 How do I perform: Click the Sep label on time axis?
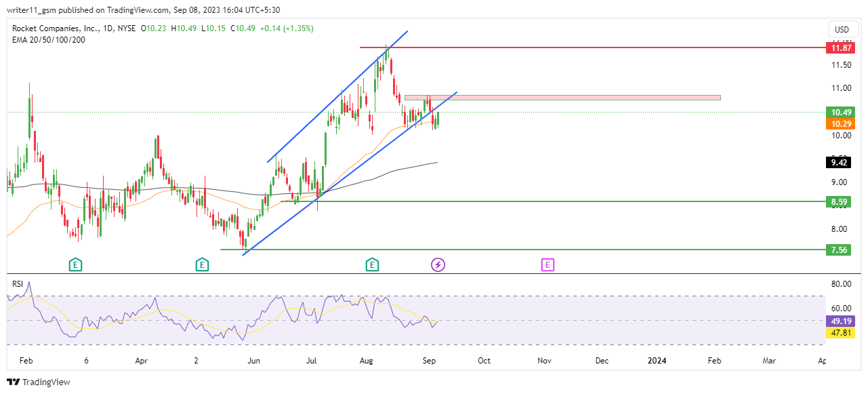click(430, 361)
